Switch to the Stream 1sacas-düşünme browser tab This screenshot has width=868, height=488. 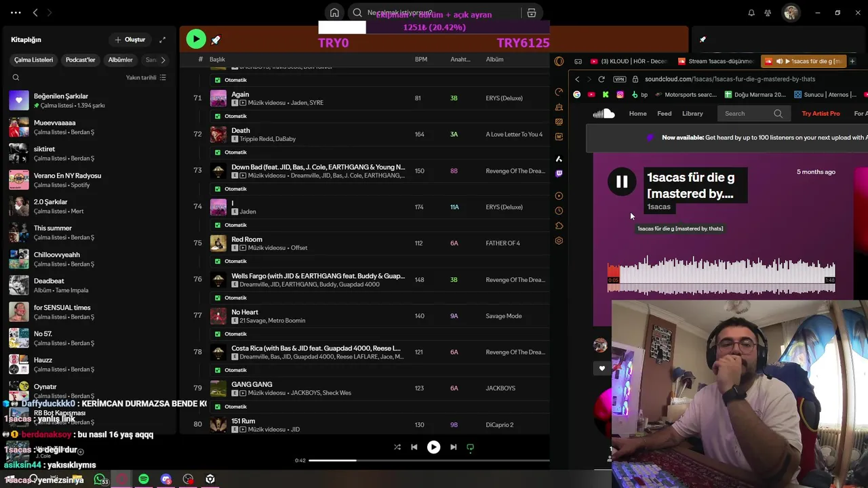[715, 61]
